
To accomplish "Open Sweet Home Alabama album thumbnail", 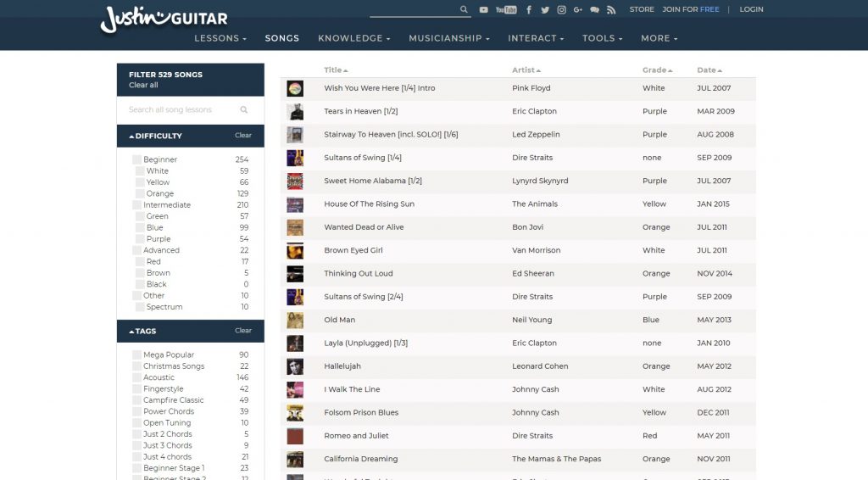I will point(295,181).
